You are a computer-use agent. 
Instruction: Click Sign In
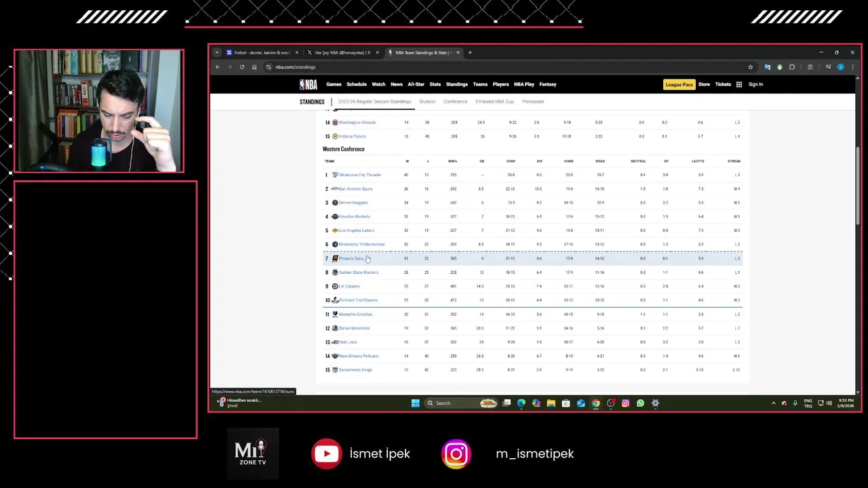(x=755, y=85)
